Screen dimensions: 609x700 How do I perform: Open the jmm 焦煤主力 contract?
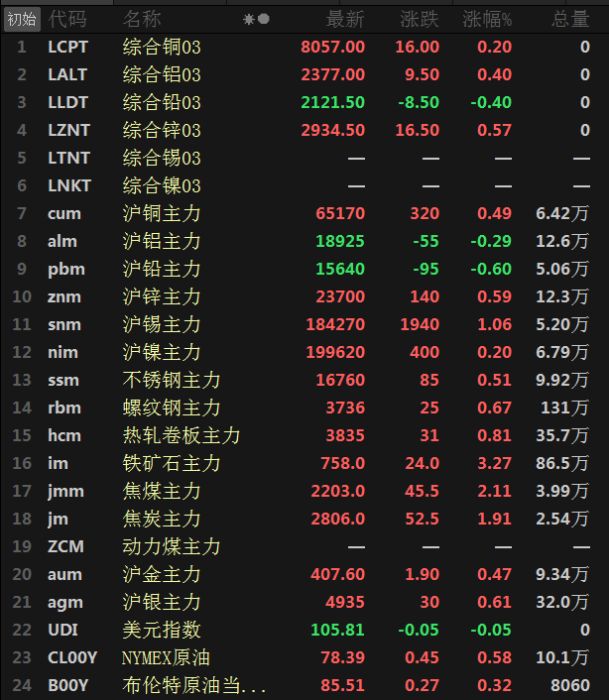304,491
